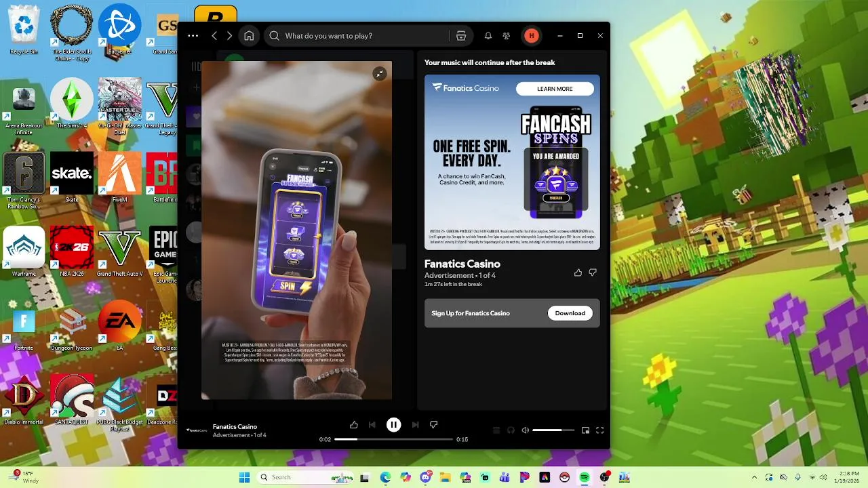The width and height of the screenshot is (868, 488).
Task: Go forward in Spotify navigation
Action: coord(229,36)
